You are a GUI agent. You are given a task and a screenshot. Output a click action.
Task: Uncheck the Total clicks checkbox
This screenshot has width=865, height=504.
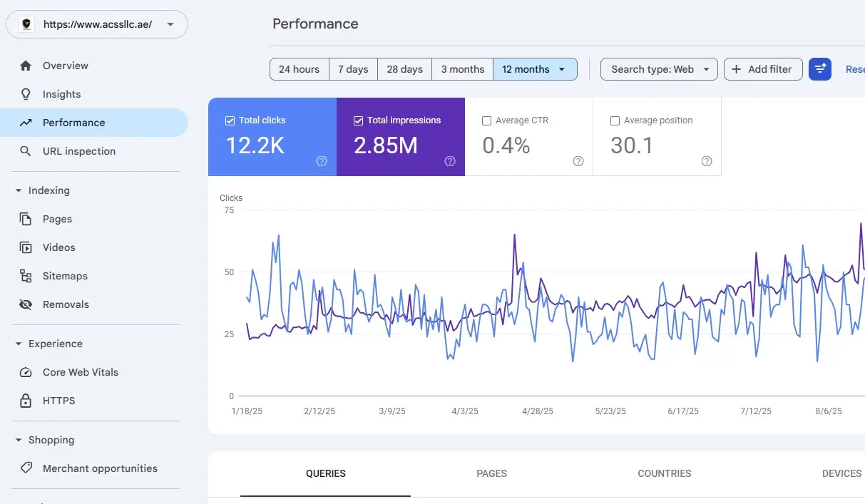point(230,120)
